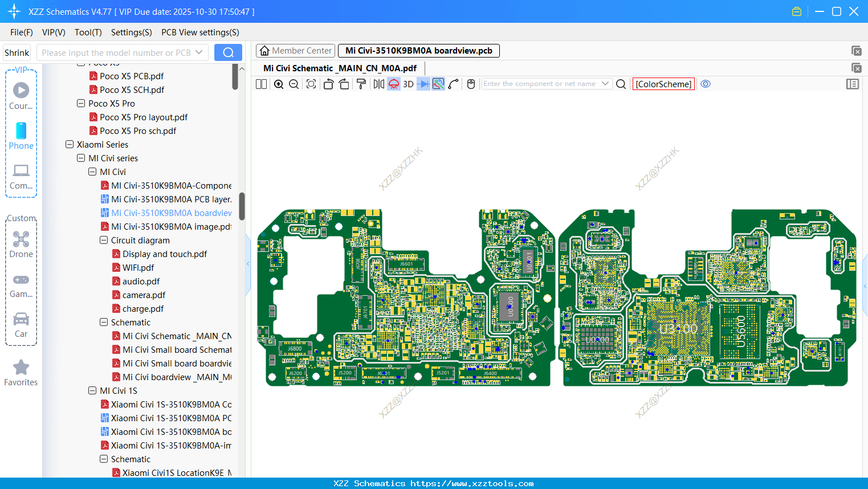Click the rotate right icon on the toolbar
The width and height of the screenshot is (868, 489).
344,84
